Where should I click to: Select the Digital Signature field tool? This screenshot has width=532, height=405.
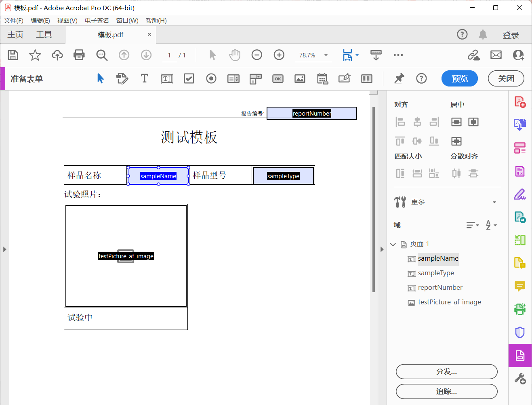tap(344, 78)
